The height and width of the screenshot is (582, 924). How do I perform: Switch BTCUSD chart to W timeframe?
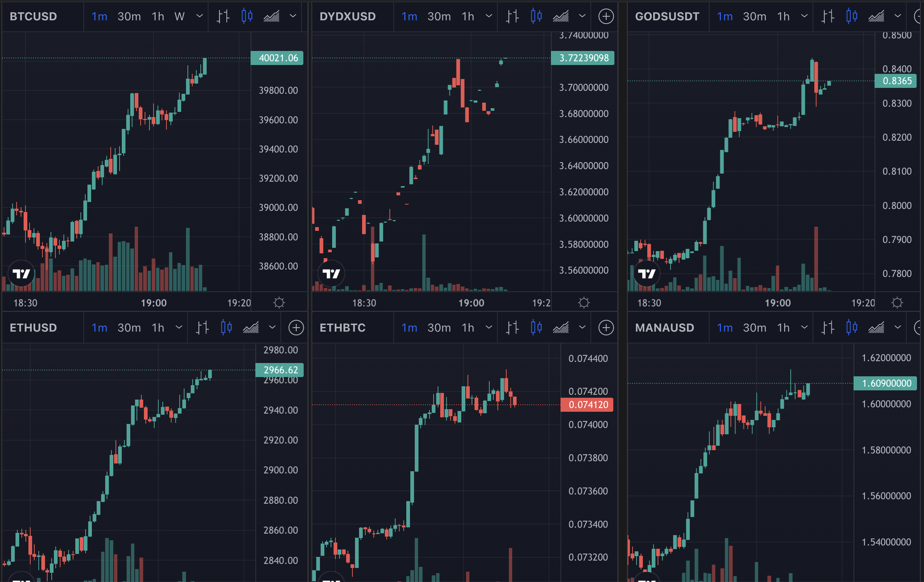(179, 17)
